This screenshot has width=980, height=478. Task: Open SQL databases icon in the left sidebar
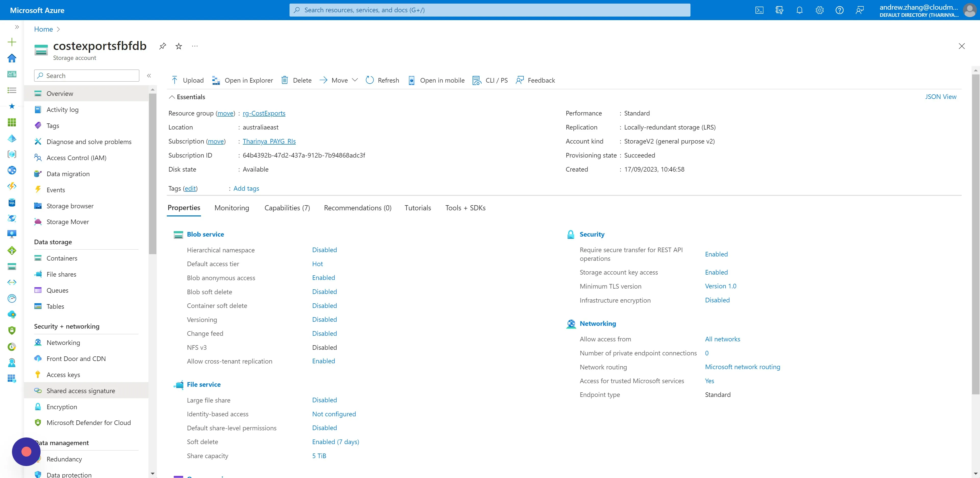click(x=12, y=202)
